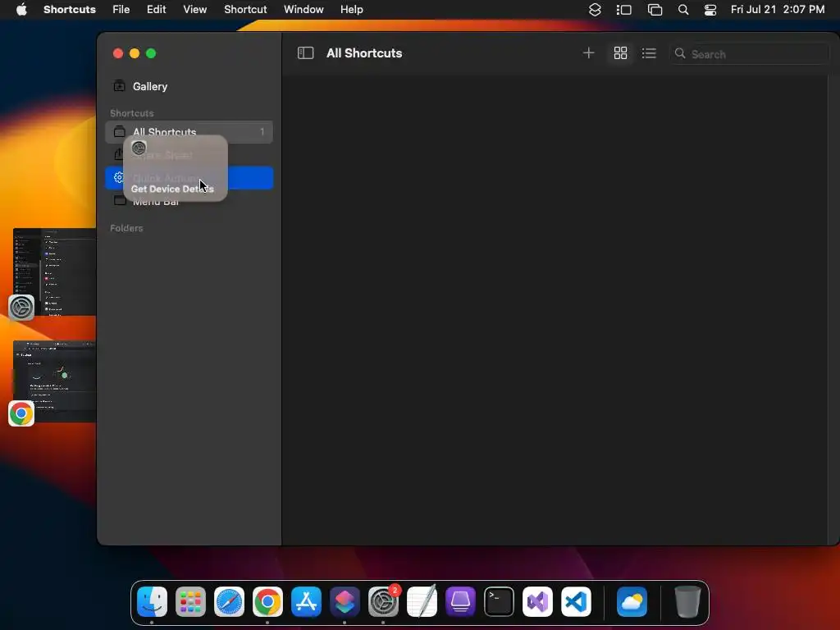The height and width of the screenshot is (630, 840).
Task: Open the screen mirroring menu bar icon
Action: (655, 9)
